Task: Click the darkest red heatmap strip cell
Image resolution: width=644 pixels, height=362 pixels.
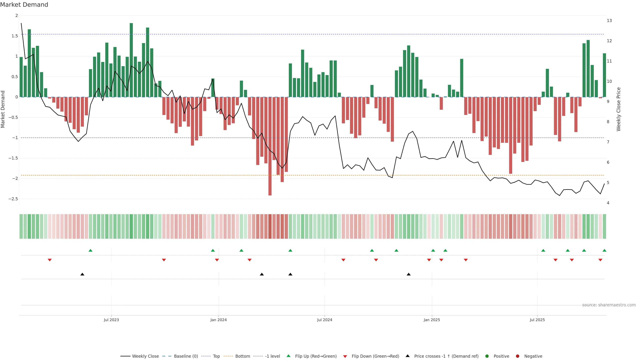Action: 270,226
